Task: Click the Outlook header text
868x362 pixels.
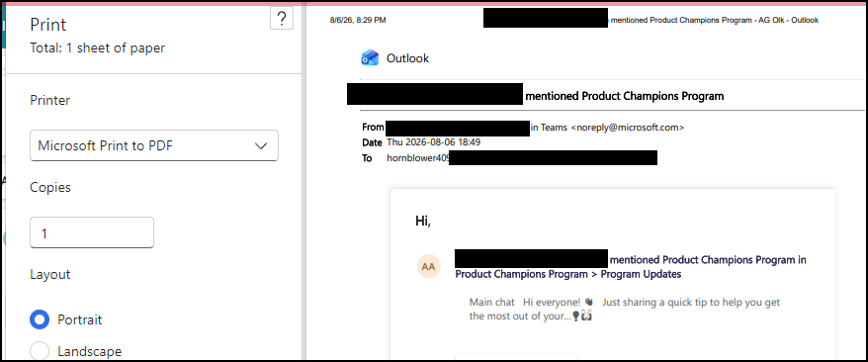Action: click(407, 58)
